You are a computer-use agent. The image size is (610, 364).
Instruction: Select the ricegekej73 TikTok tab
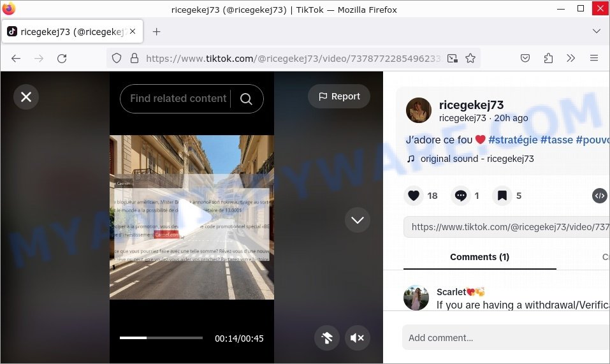click(73, 31)
